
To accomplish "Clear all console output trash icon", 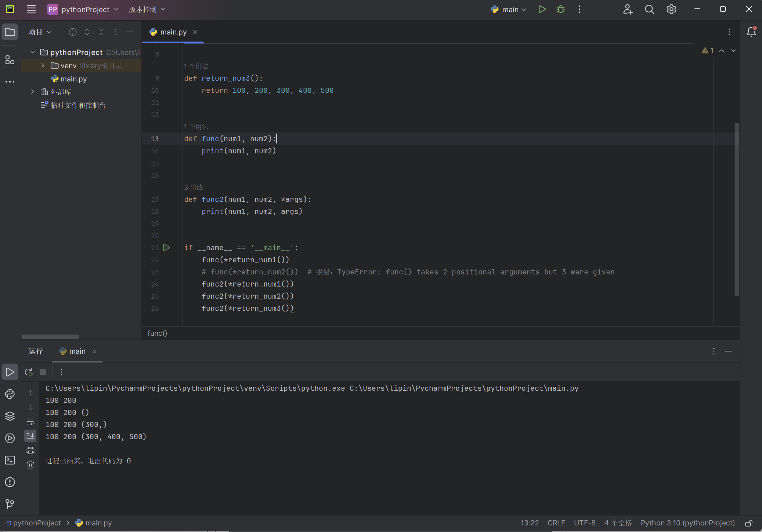I will 30,465.
